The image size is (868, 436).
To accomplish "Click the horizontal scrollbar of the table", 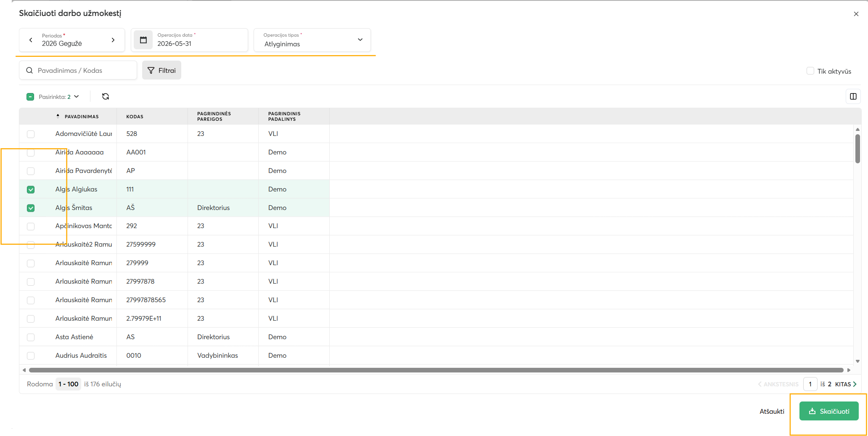I will (x=436, y=370).
